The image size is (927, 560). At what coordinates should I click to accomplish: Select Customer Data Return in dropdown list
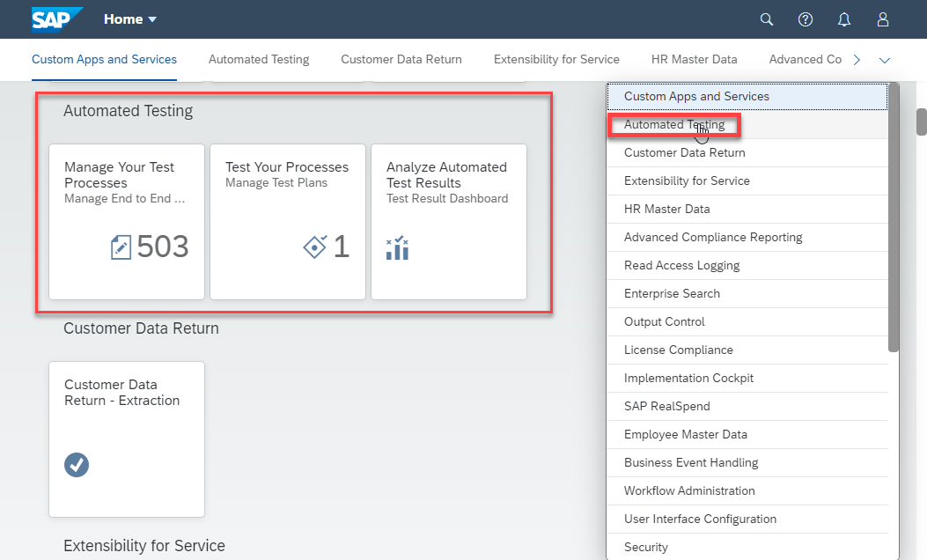coord(747,152)
